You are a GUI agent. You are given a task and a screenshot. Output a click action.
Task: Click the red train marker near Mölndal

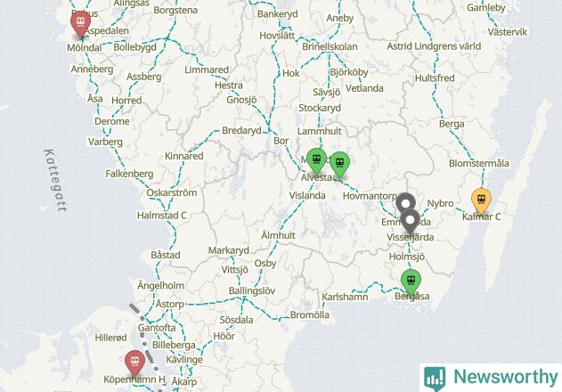81,22
